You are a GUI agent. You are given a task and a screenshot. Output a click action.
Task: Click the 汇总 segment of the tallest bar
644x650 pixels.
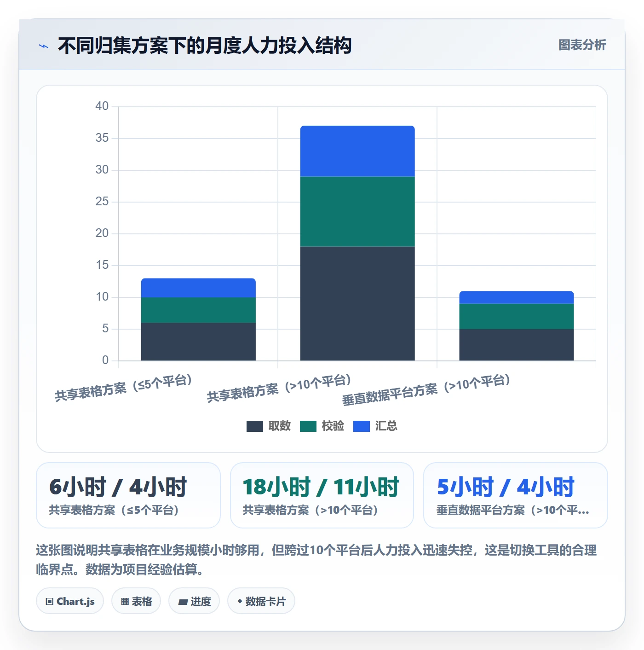coord(357,151)
